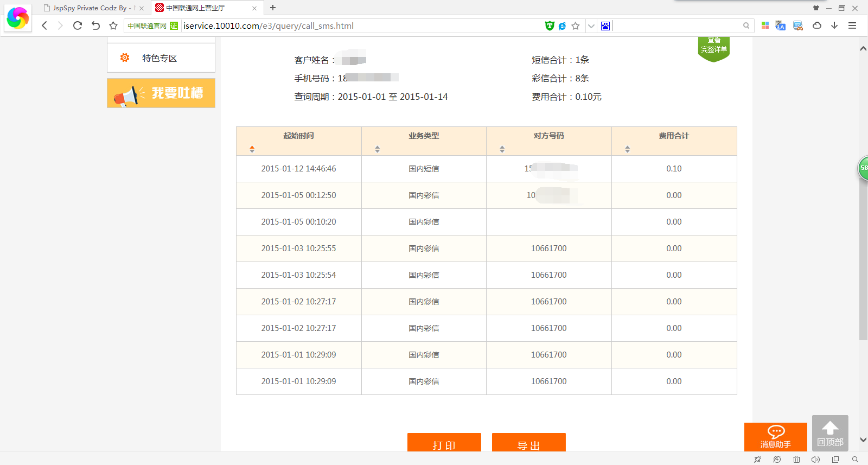Bookmark page with the star icon left of address
Image resolution: width=868 pixels, height=465 pixels.
113,26
